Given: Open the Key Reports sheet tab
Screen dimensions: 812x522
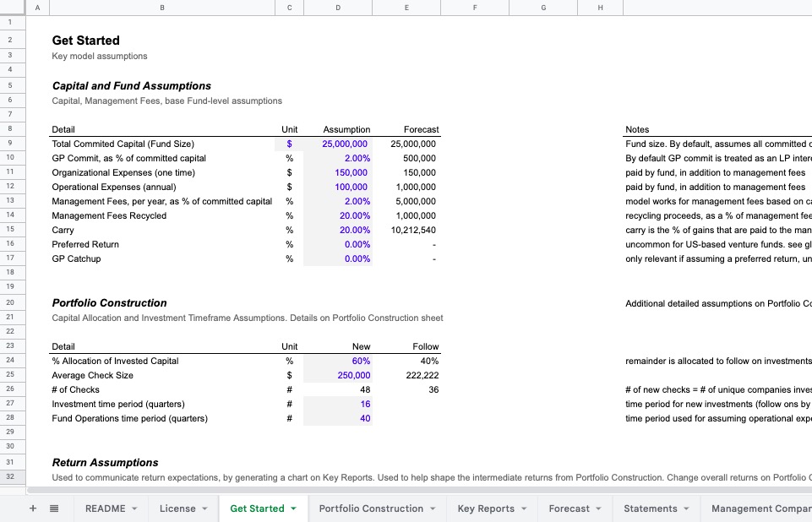Looking at the screenshot, I should [486, 508].
